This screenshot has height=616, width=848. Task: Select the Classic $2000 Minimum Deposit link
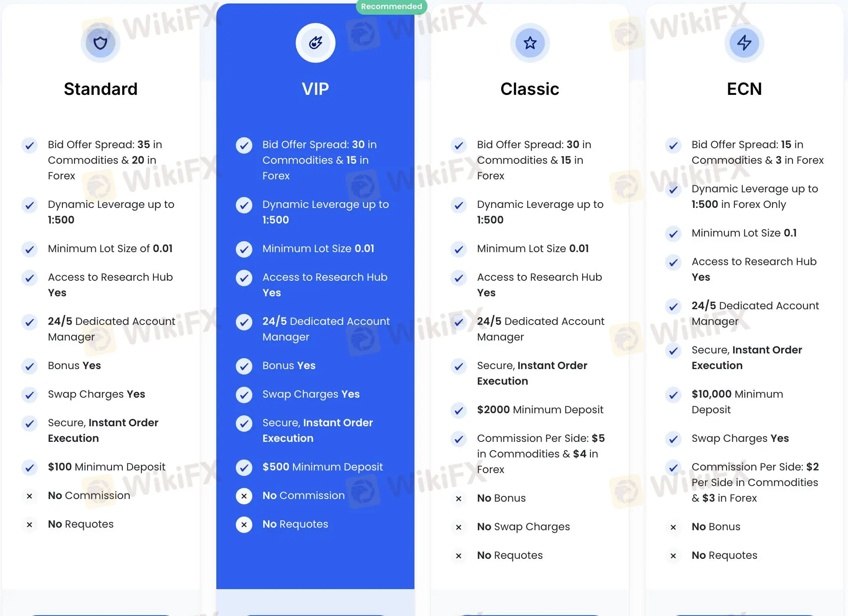[x=540, y=409]
